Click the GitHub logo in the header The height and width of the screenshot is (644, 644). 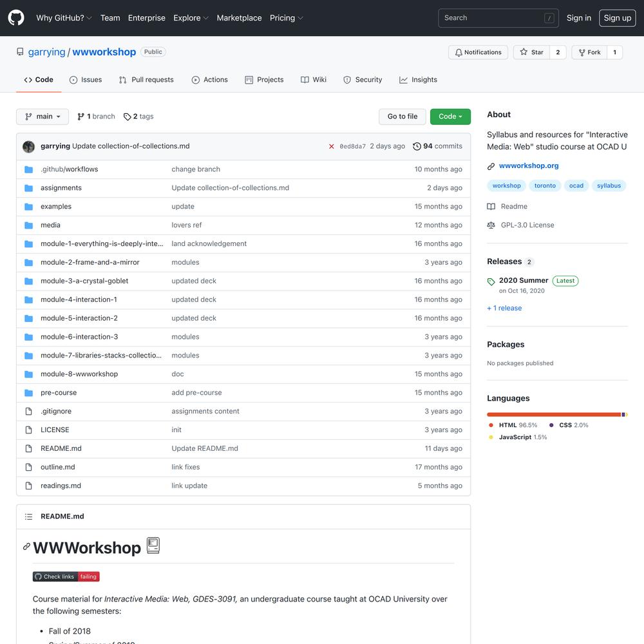[x=16, y=17]
